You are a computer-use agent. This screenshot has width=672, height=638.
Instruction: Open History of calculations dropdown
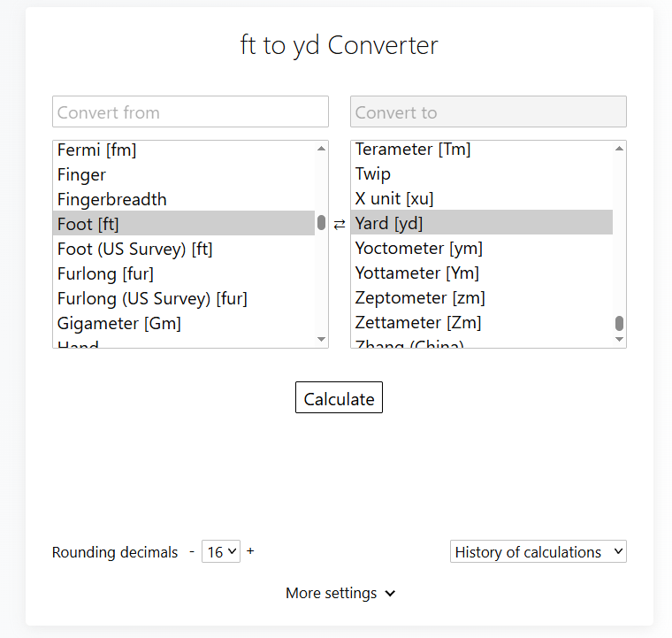tap(538, 551)
